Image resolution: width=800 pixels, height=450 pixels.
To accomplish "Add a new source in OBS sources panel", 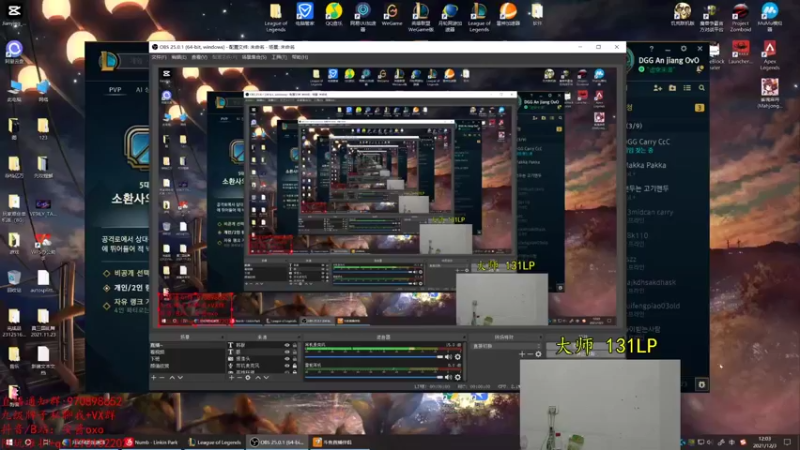I will (231, 378).
